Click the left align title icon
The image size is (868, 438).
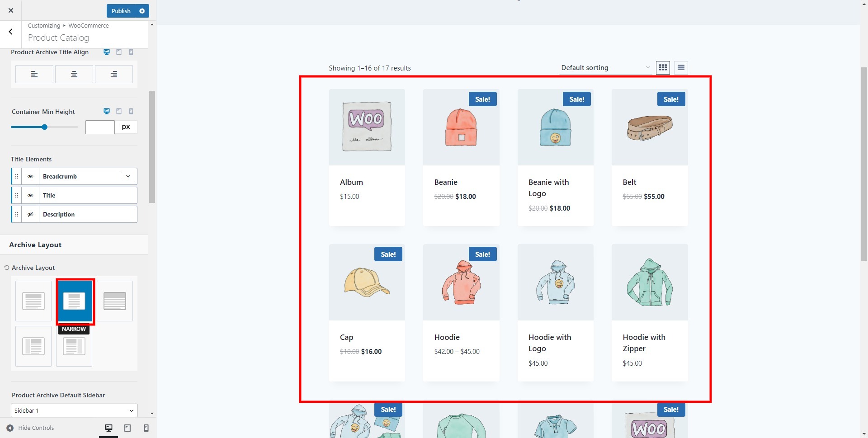pos(34,74)
